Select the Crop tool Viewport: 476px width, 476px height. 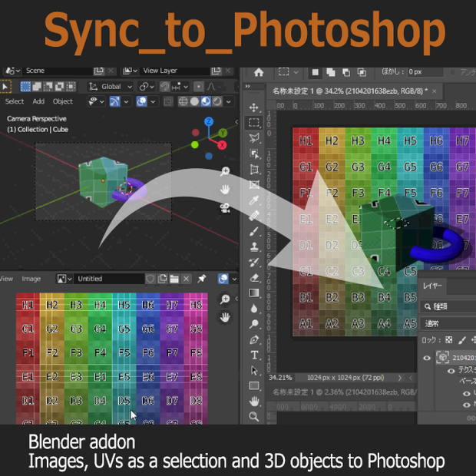(x=254, y=169)
